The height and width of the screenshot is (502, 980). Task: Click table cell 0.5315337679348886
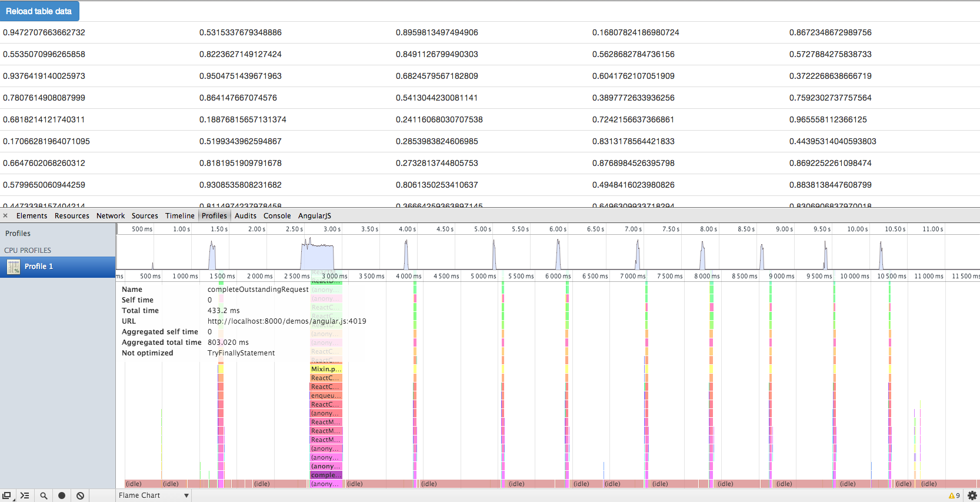(241, 32)
